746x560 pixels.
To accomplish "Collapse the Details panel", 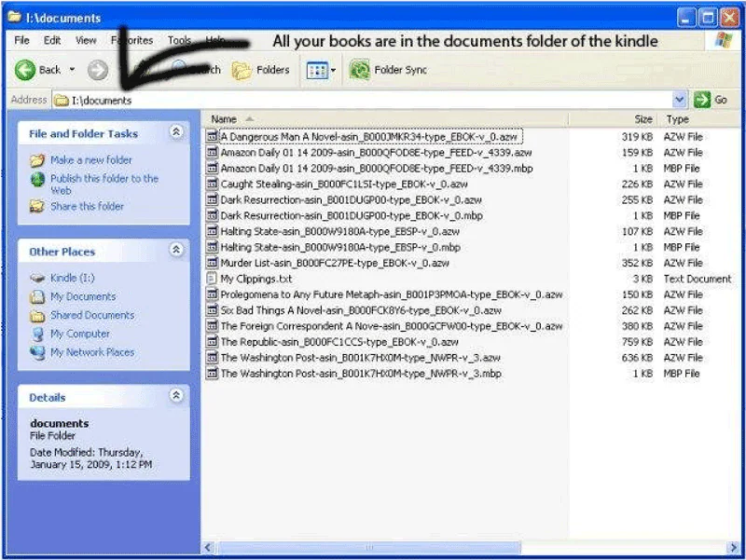I will tap(176, 395).
